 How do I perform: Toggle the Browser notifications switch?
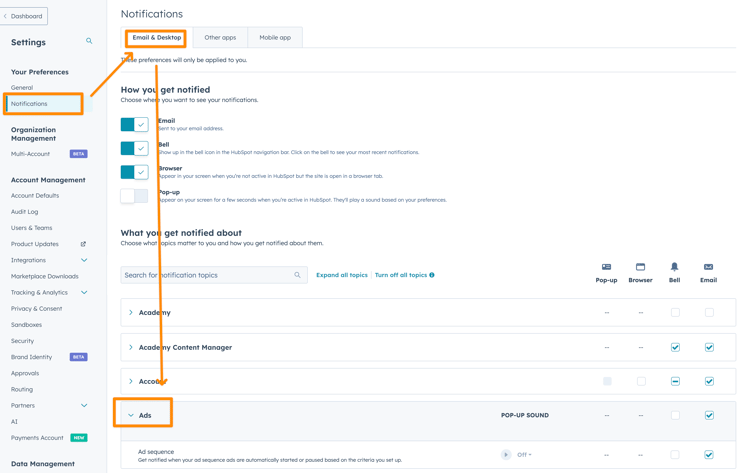(135, 172)
